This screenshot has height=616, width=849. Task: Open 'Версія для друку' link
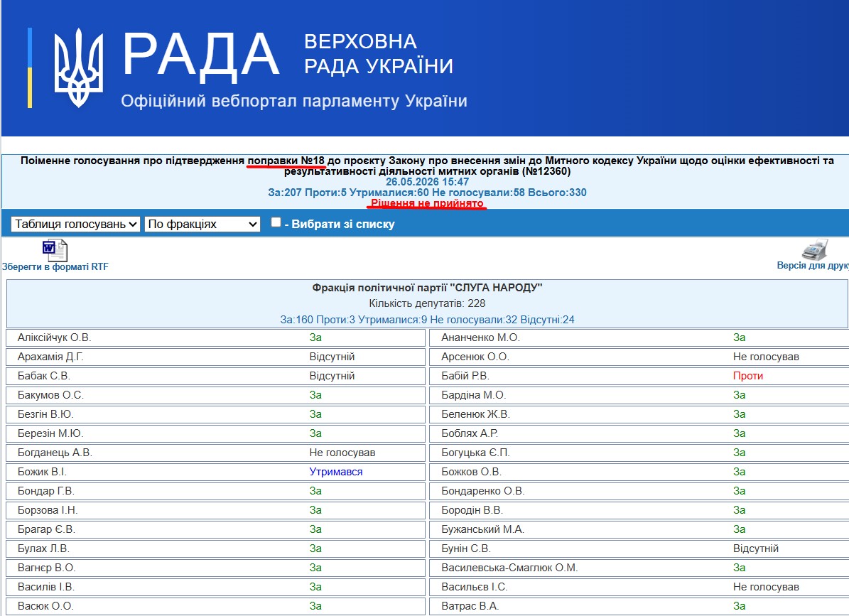813,266
